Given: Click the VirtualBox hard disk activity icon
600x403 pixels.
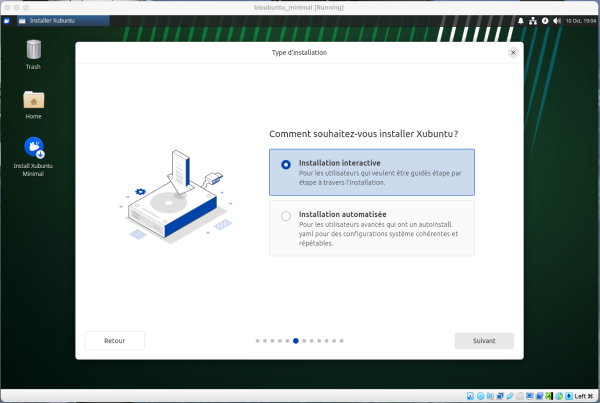Looking at the screenshot, I should [x=470, y=396].
